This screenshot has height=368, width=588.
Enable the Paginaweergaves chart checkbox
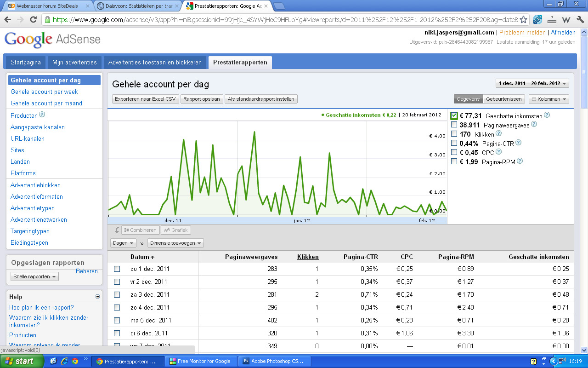(x=454, y=125)
